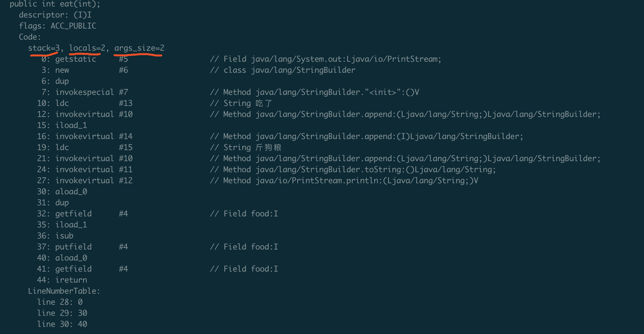This screenshot has height=334, width=644.
Task: Click the PrintStream.println method comment
Action: (351, 181)
